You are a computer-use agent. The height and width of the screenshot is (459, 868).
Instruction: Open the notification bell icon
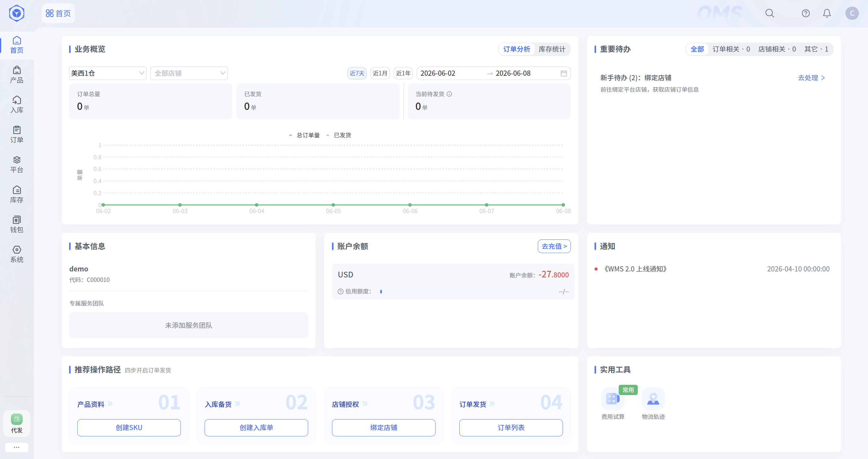827,14
